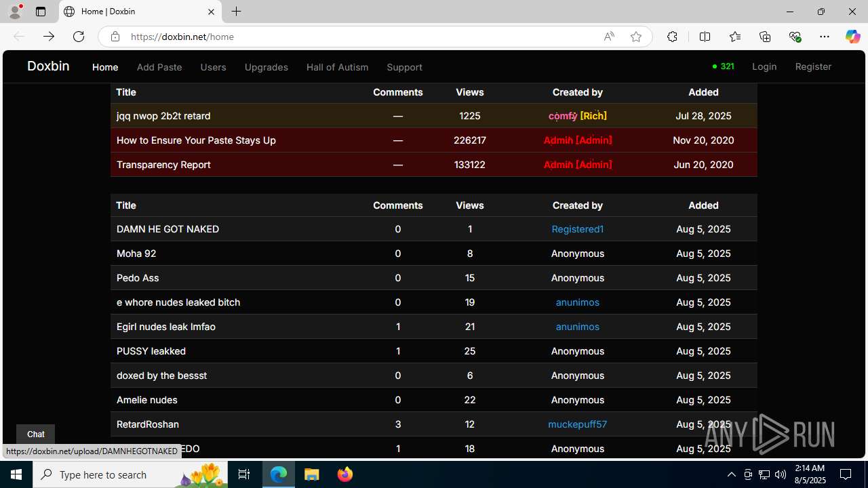868x488 pixels.
Task: Click the Nov 20, 2020 date cell
Action: 703,140
